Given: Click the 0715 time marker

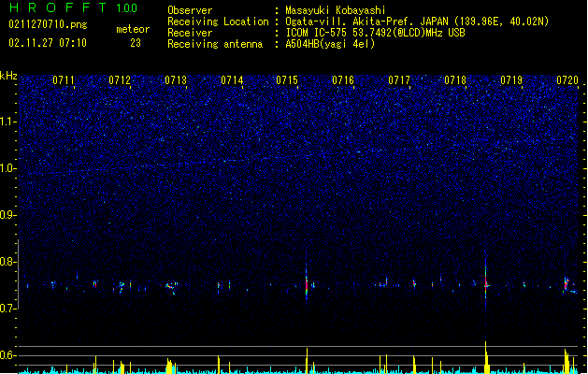Looking at the screenshot, I should click(287, 80).
